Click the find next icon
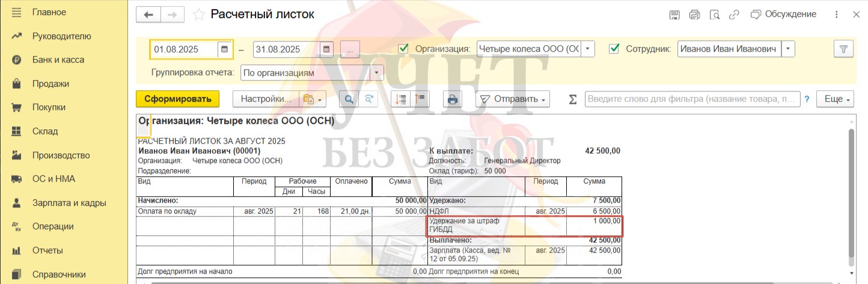 [370, 99]
